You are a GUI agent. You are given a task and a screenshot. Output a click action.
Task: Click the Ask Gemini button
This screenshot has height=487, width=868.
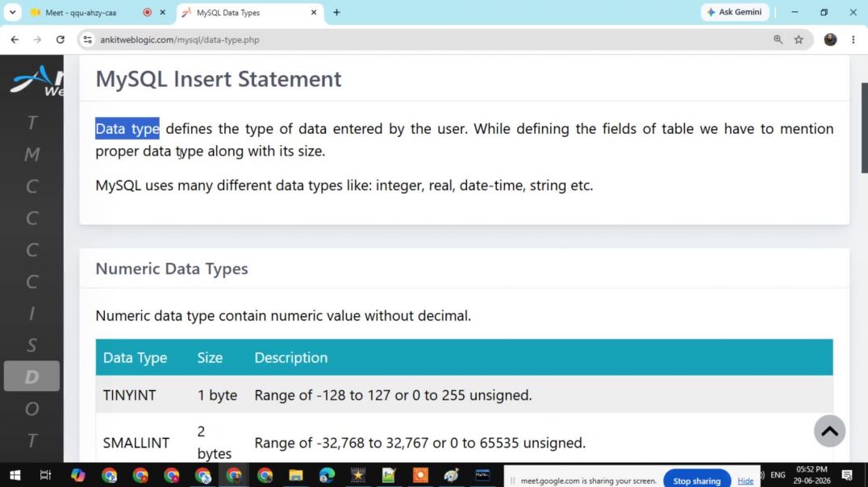735,12
